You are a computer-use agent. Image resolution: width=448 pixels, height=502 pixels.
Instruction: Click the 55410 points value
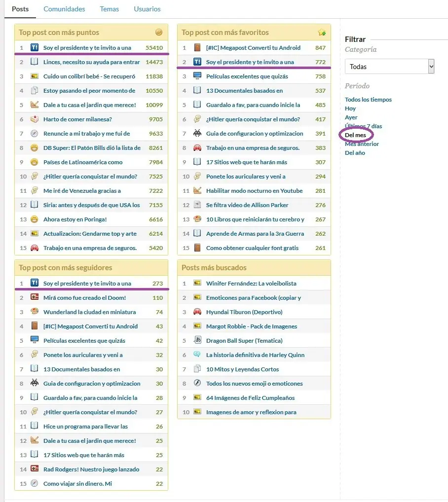(x=154, y=48)
